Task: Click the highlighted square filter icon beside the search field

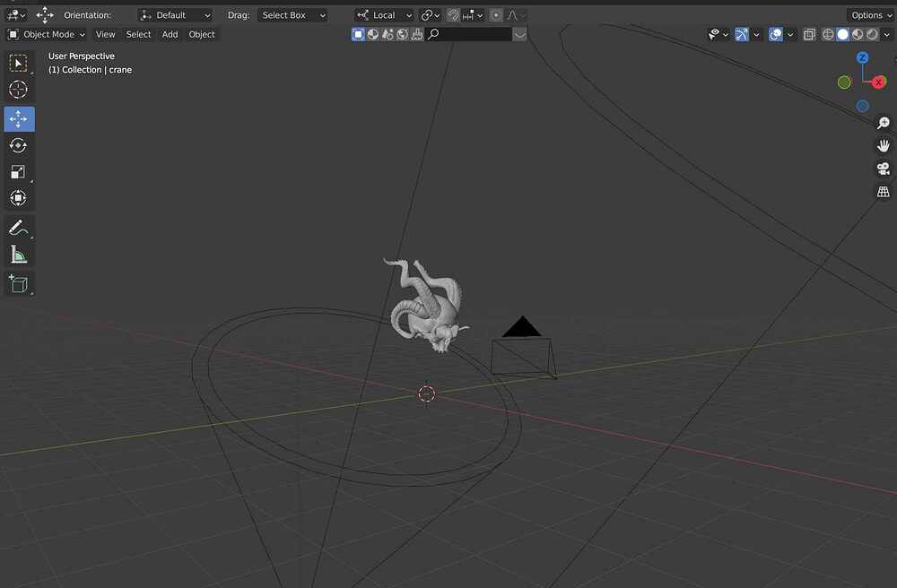Action: (x=358, y=34)
